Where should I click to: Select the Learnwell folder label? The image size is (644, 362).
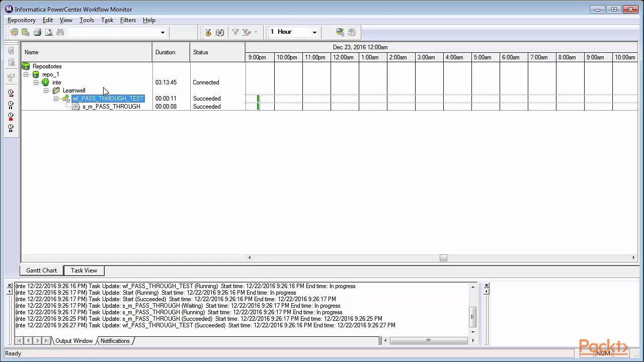pos(74,90)
